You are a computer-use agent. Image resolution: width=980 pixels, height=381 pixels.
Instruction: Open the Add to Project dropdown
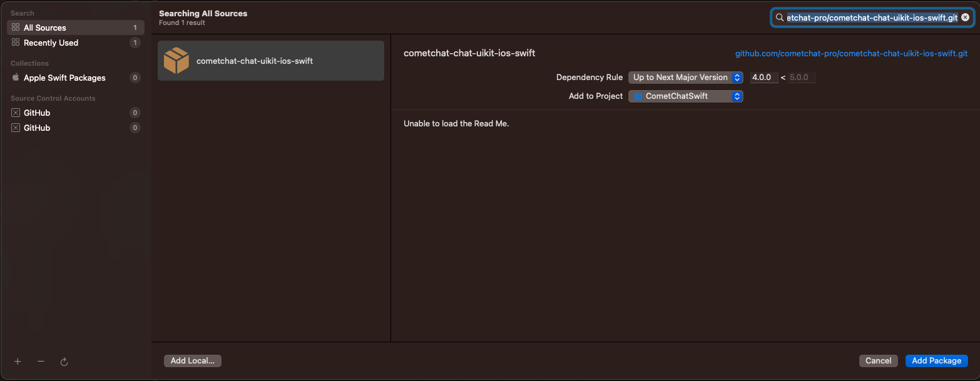coord(685,96)
